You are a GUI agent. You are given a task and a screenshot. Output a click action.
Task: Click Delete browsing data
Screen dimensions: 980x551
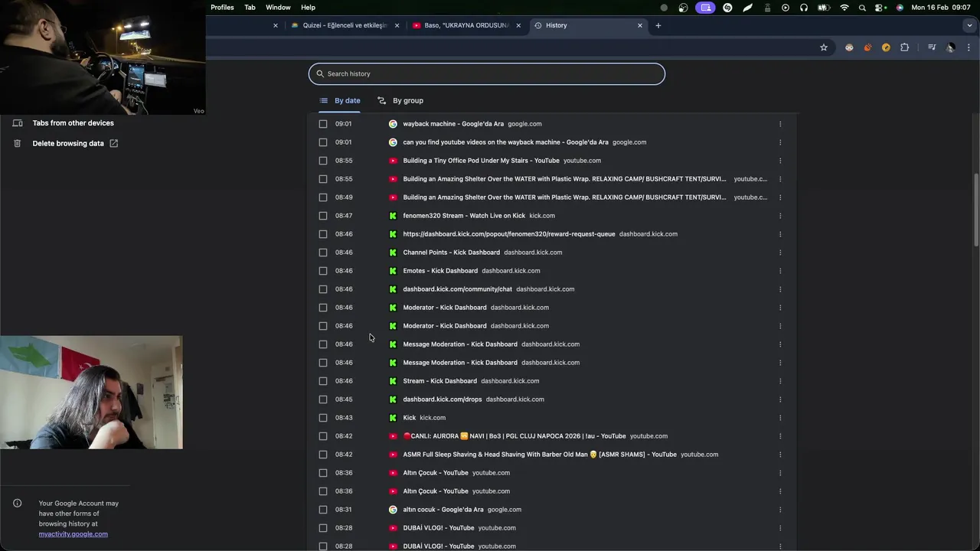[x=67, y=144]
